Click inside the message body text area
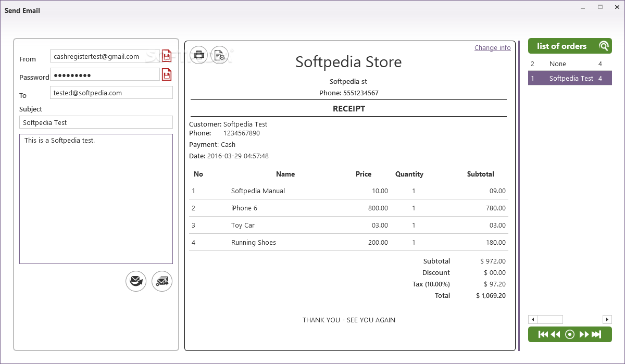Viewport: 625px width, 364px height. click(x=96, y=199)
